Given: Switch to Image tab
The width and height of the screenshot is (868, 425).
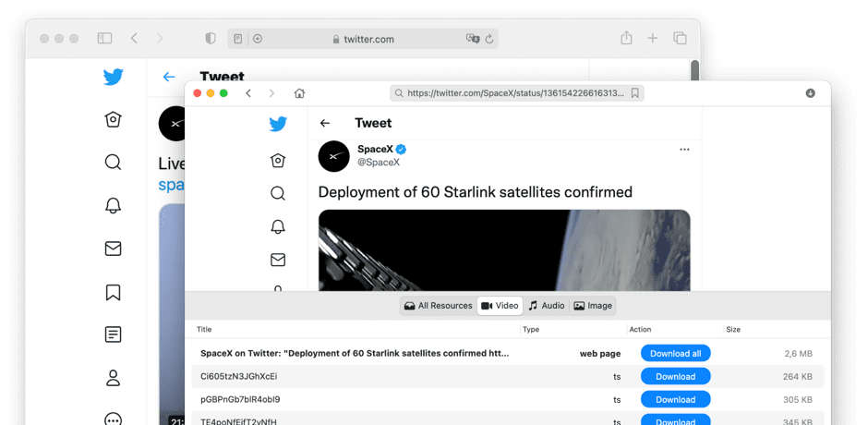Looking at the screenshot, I should click(x=593, y=305).
